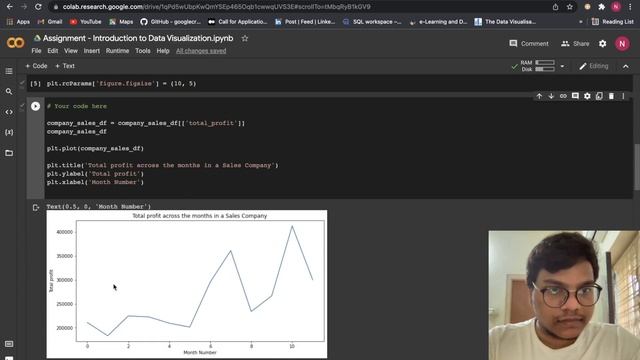640x360 pixels.
Task: Click the plt.plot(company_sales_df) code line
Action: (95, 149)
